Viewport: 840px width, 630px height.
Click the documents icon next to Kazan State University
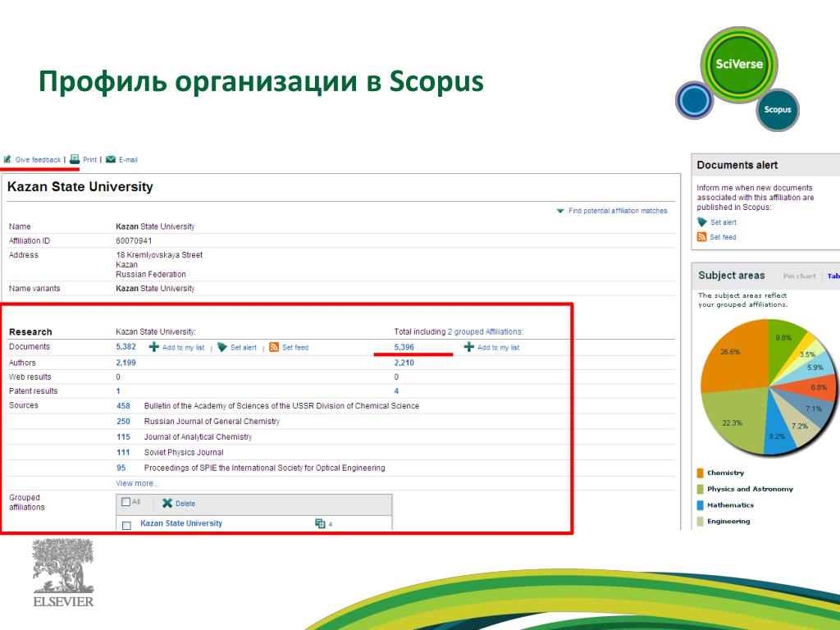(320, 523)
